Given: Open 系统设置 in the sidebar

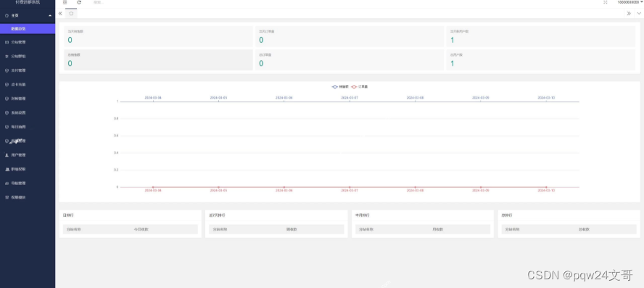Looking at the screenshot, I should [x=28, y=112].
